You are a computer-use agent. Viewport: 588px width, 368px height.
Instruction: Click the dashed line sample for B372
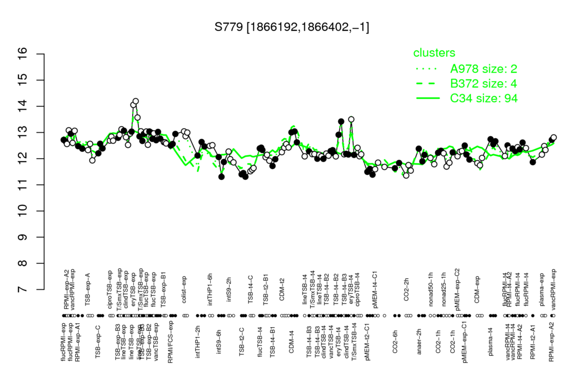427,84
